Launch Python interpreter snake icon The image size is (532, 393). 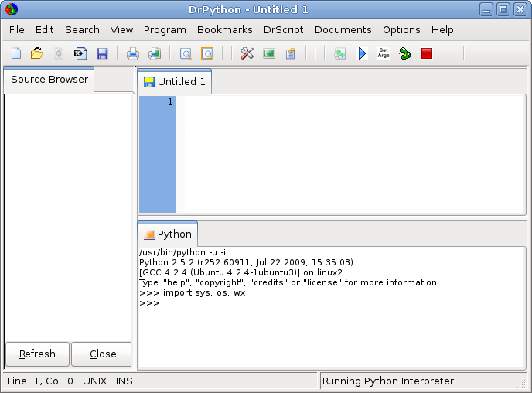(x=404, y=53)
